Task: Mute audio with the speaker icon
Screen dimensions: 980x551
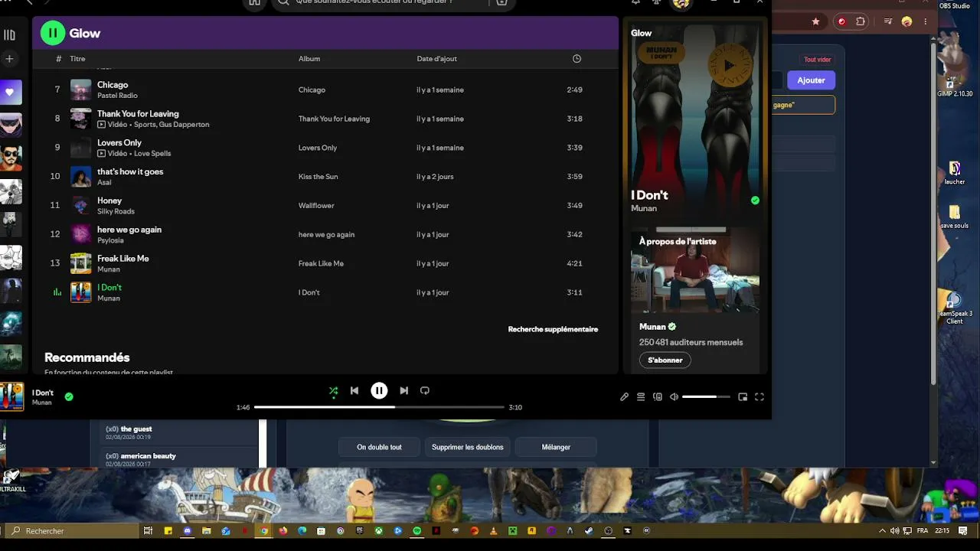Action: tap(674, 396)
